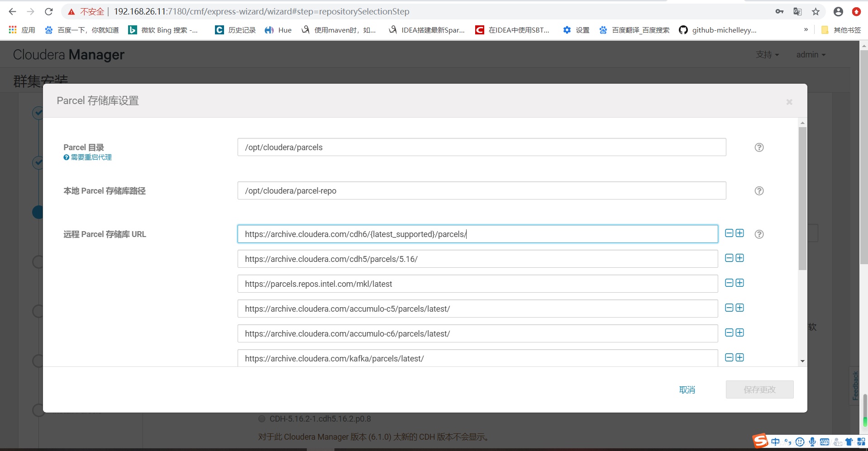Open the Google Translate page icon
Viewport: 868px width, 451px height.
tap(797, 12)
